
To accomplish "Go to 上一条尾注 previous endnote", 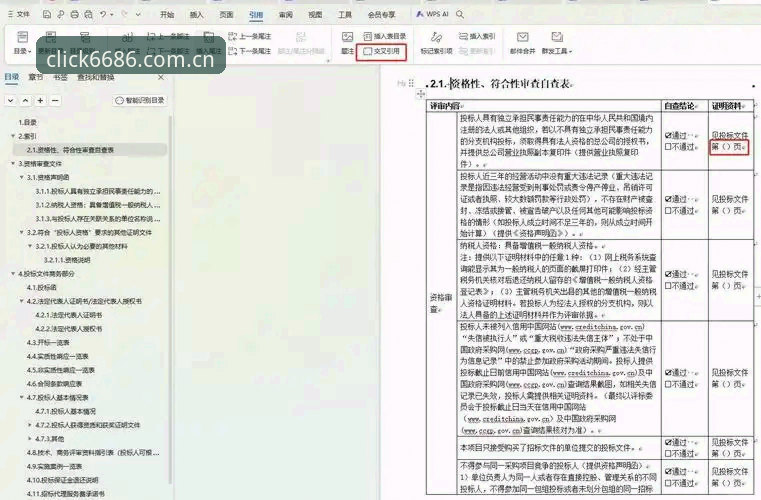I will 249,36.
